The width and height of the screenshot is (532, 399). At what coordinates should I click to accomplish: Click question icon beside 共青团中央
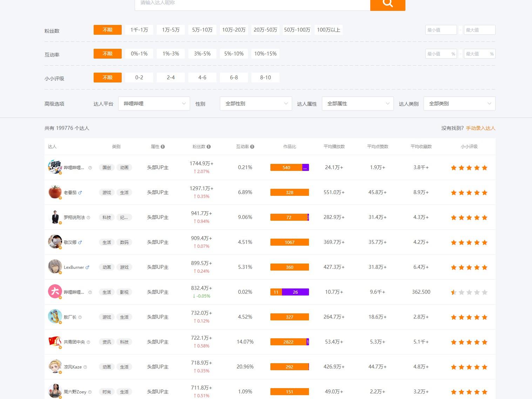88,342
